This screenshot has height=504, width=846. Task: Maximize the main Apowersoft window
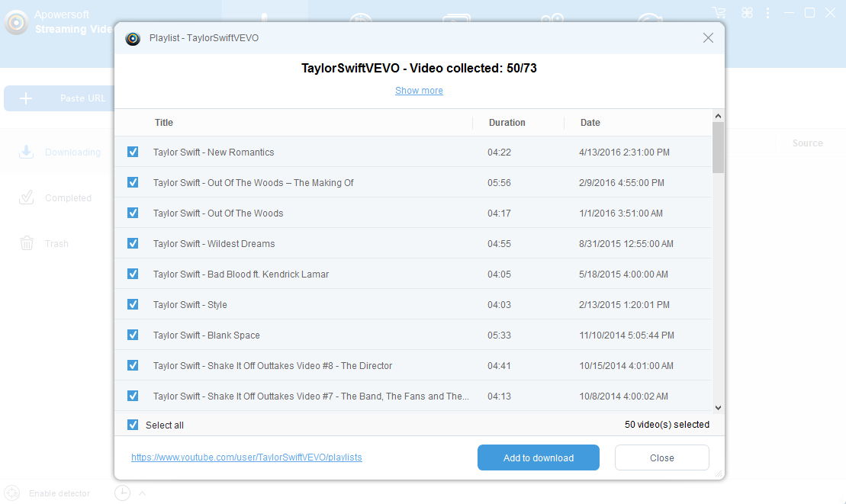click(x=809, y=12)
